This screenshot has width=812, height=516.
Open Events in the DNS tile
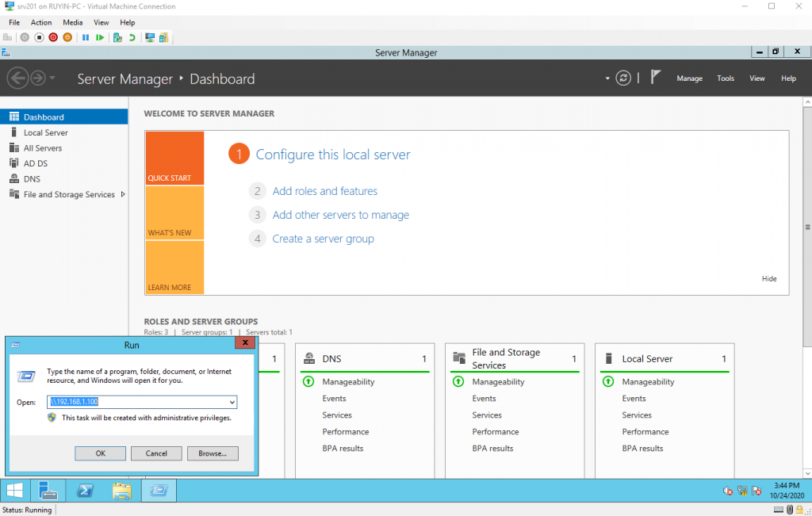334,399
